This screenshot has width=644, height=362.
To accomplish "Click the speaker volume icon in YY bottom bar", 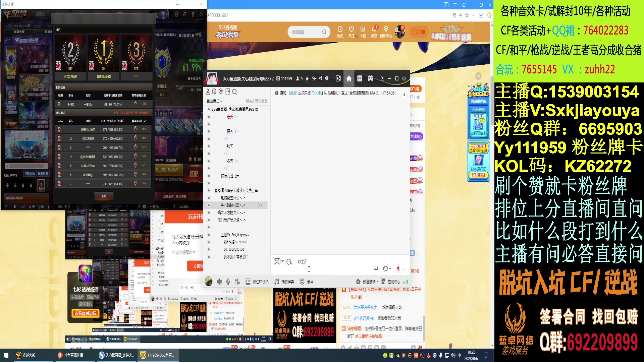I will (219, 282).
